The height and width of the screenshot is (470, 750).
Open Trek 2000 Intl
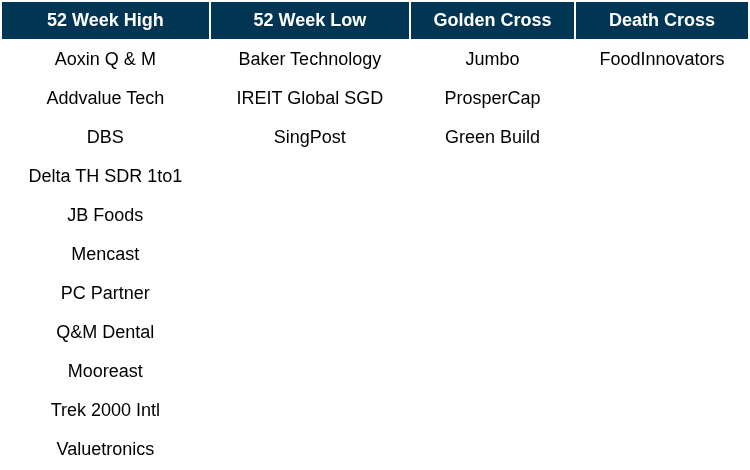pos(105,410)
